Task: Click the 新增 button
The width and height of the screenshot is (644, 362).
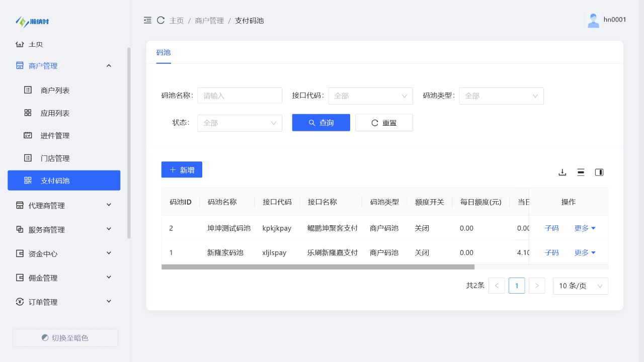Action: (x=182, y=170)
